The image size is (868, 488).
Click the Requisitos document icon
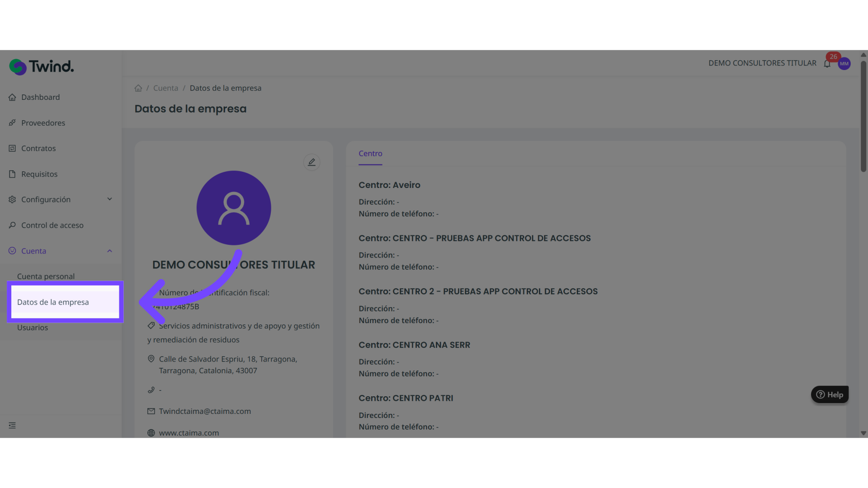pyautogui.click(x=12, y=174)
